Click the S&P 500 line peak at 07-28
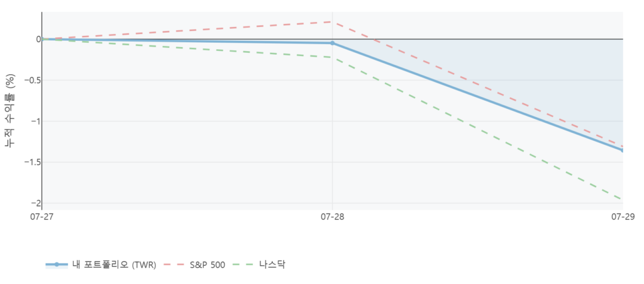644x284 pixels. tap(332, 22)
